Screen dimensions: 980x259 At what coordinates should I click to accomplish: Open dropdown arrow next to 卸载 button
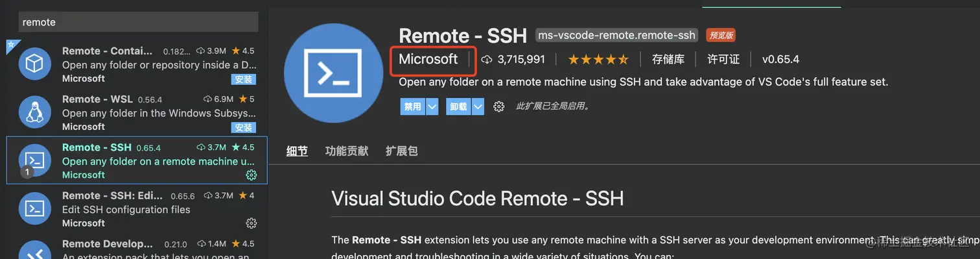click(x=478, y=106)
